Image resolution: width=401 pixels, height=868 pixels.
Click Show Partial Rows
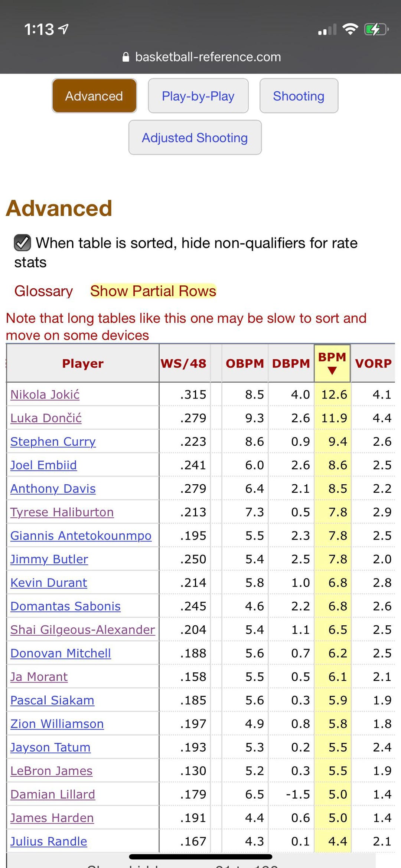(153, 291)
